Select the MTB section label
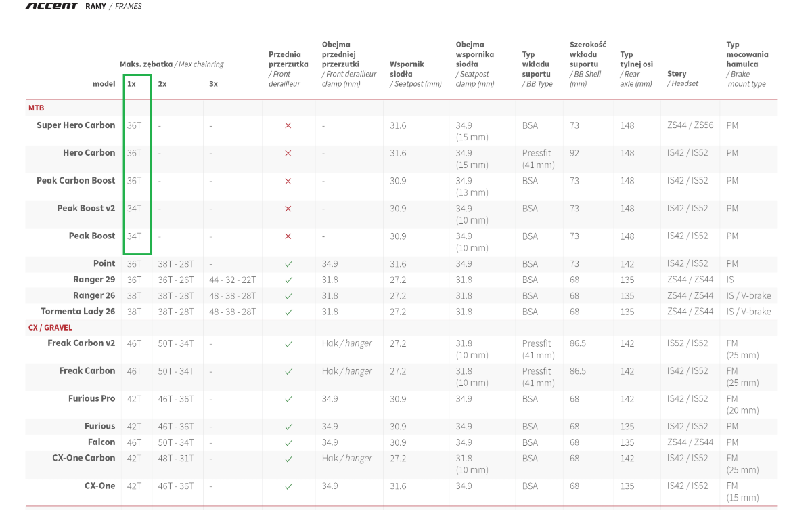Image resolution: width=812 pixels, height=510 pixels. tap(37, 108)
